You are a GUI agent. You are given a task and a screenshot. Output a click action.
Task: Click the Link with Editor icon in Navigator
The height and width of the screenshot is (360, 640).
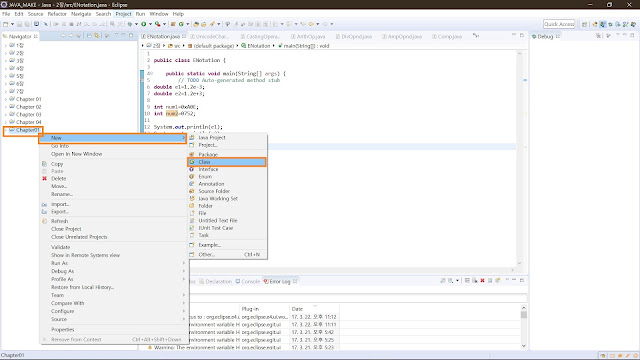click(97, 36)
